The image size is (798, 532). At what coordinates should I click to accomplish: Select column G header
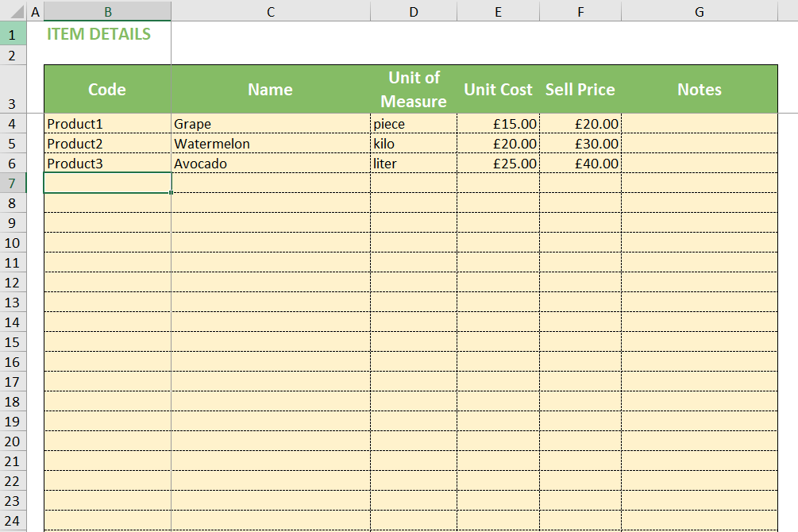700,11
